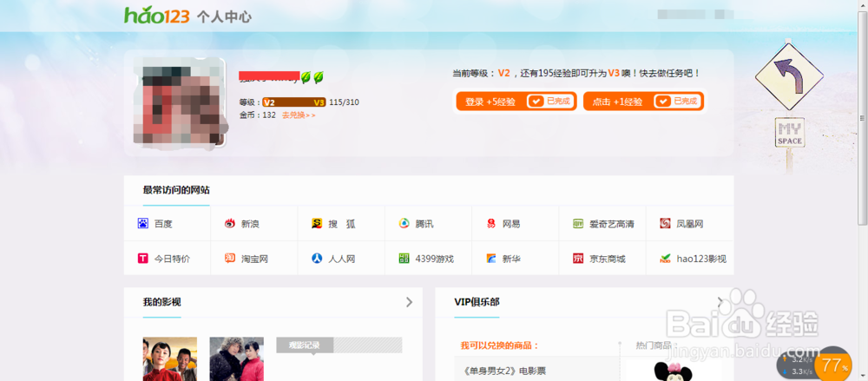Screen dimensions: 868x381
Task: Open the 《单身男女2》电影票 item
Action: click(x=503, y=371)
